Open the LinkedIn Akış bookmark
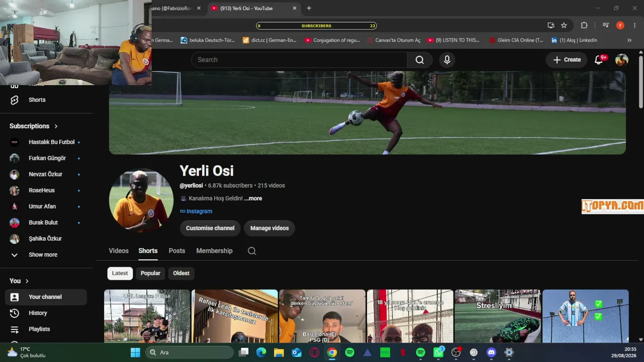The width and height of the screenshot is (644, 362). coord(574,40)
